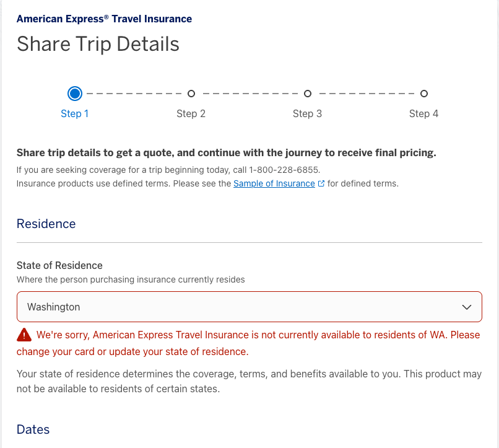499x448 pixels.
Task: Select the Step 4 label
Action: coord(423,113)
